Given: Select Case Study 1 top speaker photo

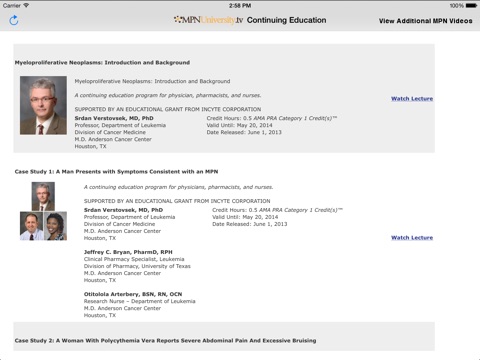Looking at the screenshot, I should pyautogui.click(x=43, y=196).
